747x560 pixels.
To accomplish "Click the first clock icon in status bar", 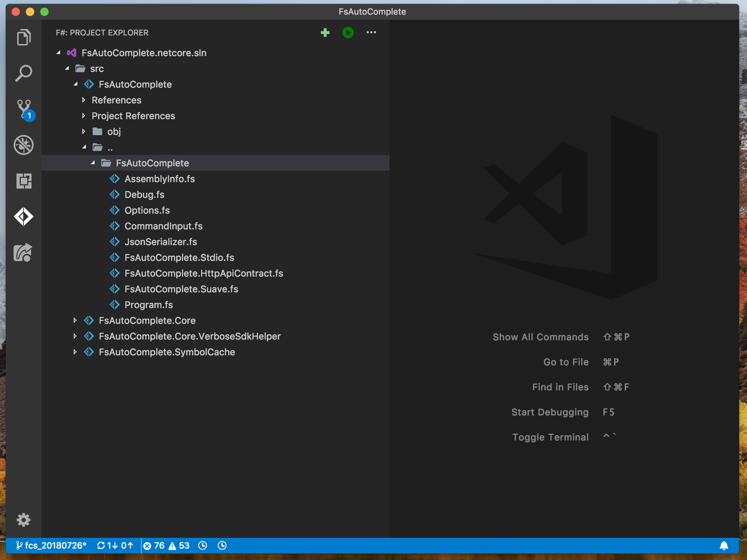I will (203, 545).
